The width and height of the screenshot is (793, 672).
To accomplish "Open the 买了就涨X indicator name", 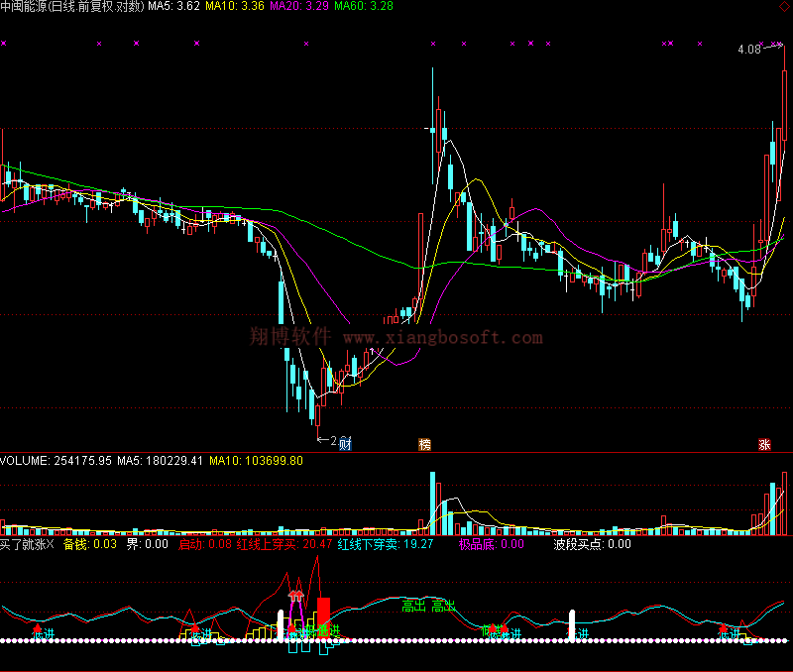I will (x=28, y=544).
